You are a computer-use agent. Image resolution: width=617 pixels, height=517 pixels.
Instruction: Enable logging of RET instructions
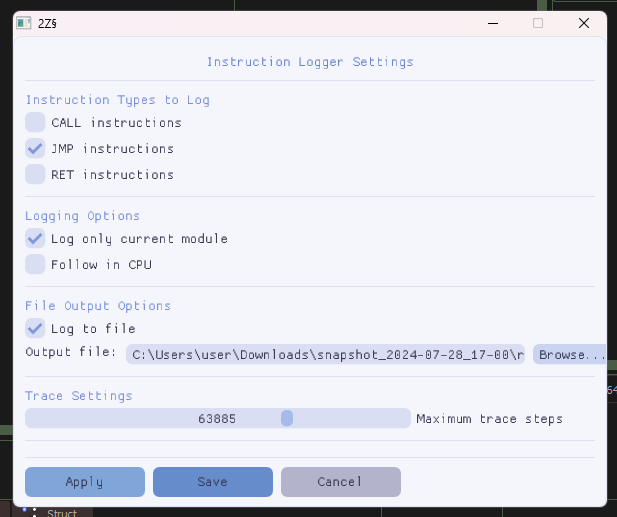(x=36, y=175)
